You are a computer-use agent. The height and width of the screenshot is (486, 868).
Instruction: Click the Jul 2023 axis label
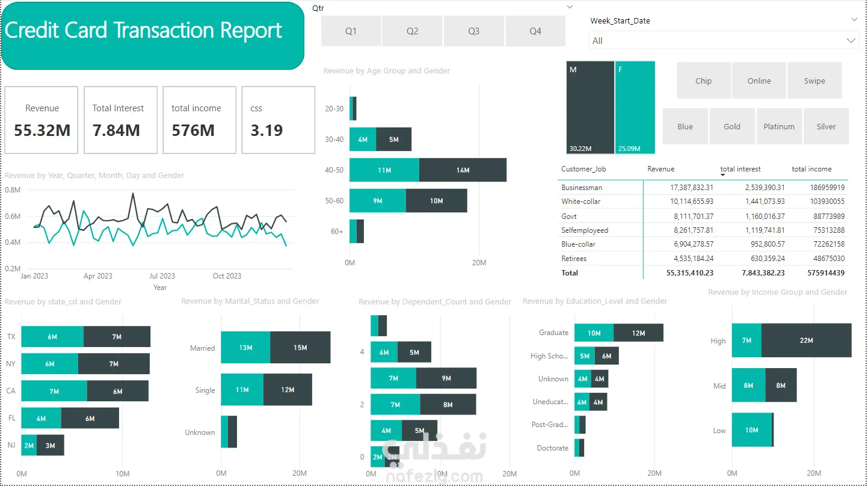(x=162, y=275)
